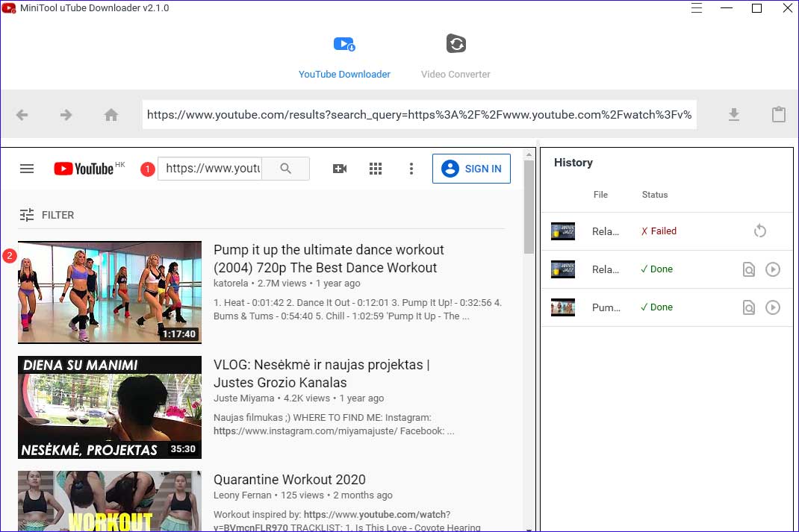
Task: Minimize the MiniTool uTube Downloader window
Action: [x=727, y=8]
